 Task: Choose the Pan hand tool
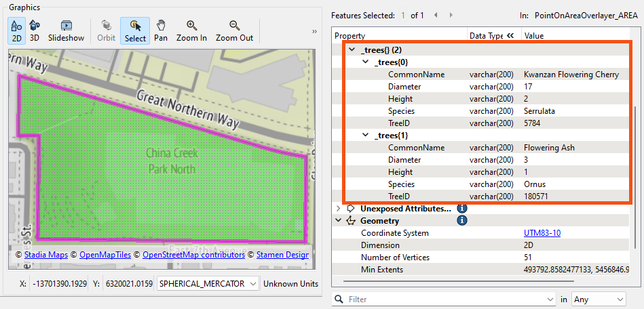161,30
